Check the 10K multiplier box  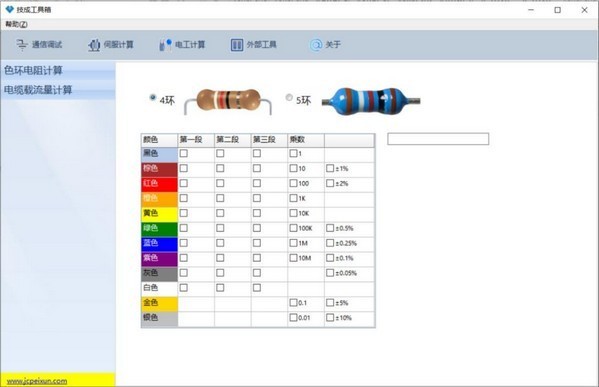point(293,213)
